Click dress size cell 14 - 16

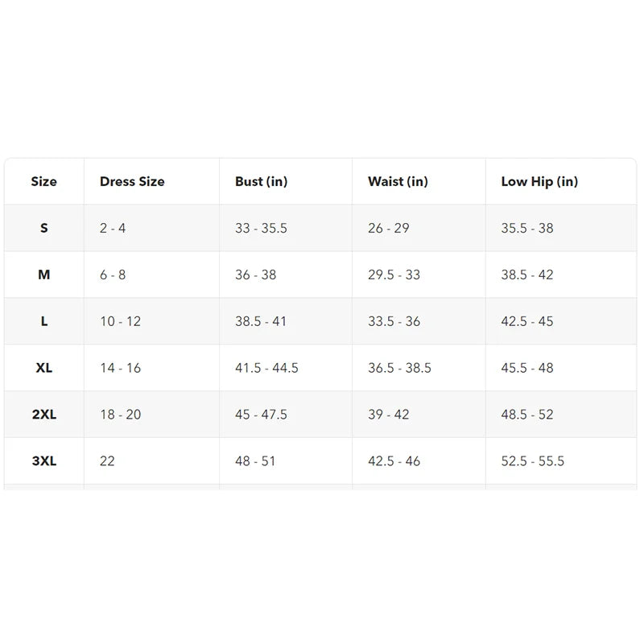coord(120,369)
